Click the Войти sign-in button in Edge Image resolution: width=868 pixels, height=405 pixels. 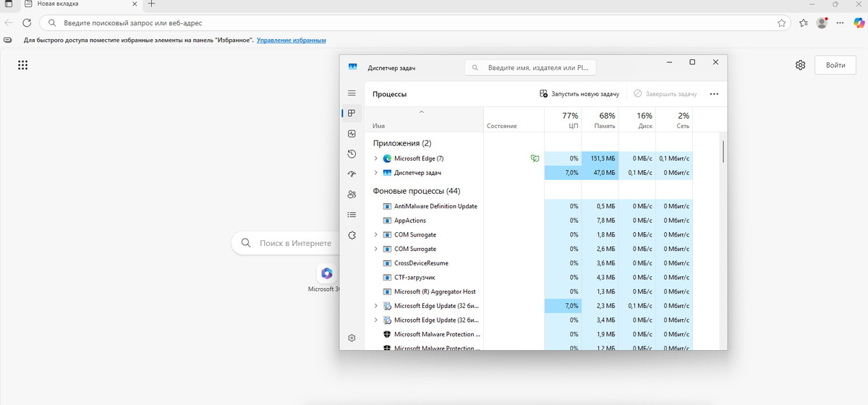[835, 65]
